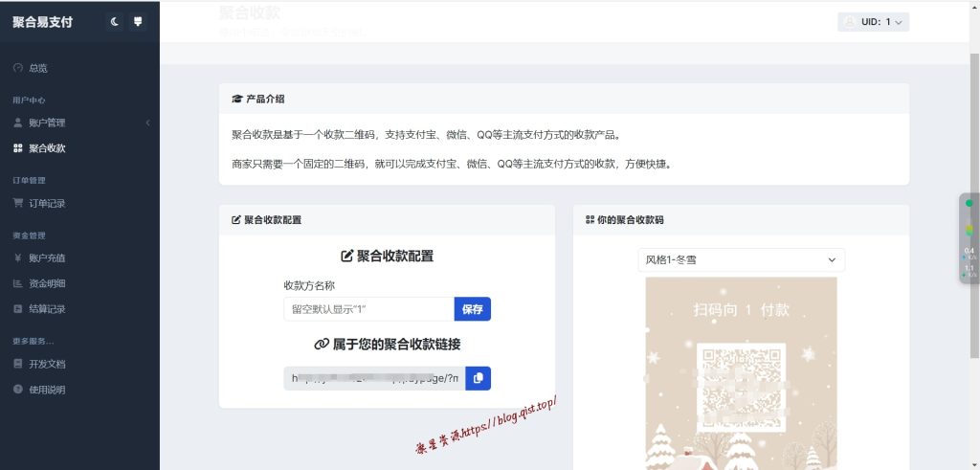Open UID: 1 user dropdown
This screenshot has width=980, height=470.
pos(873,22)
